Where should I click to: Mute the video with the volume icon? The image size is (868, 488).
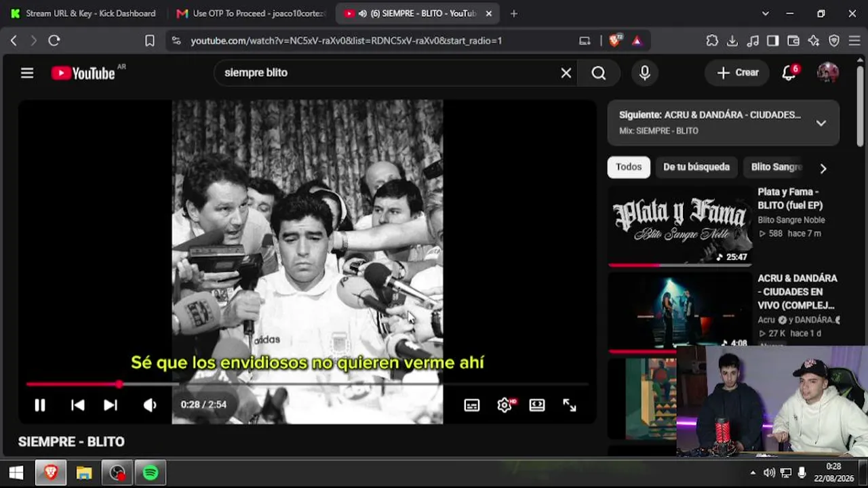pyautogui.click(x=150, y=405)
